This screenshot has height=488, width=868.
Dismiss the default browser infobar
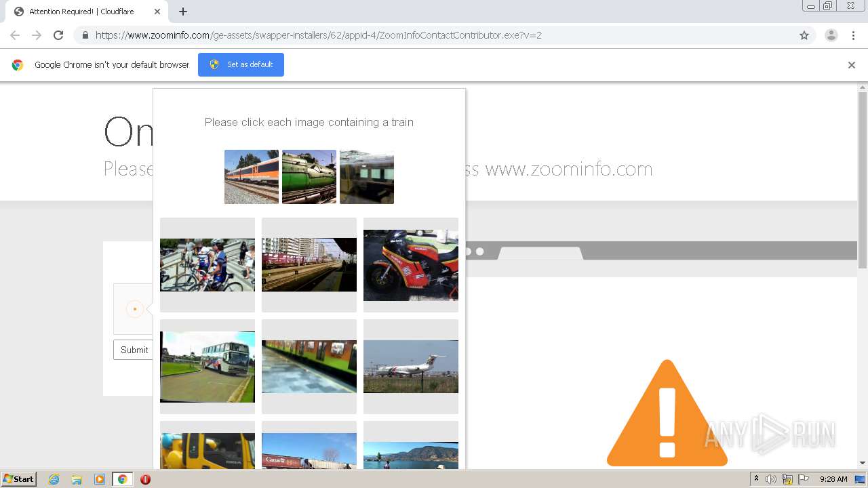click(852, 65)
